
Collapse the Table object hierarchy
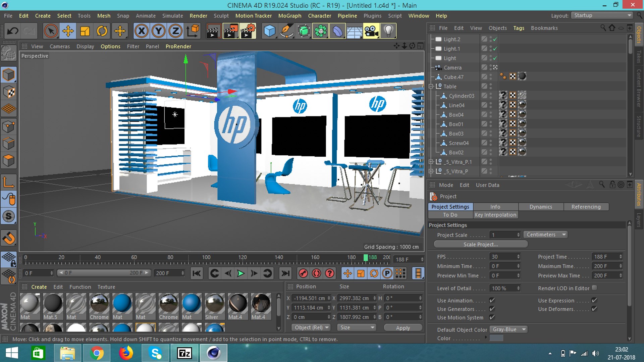coord(431,86)
